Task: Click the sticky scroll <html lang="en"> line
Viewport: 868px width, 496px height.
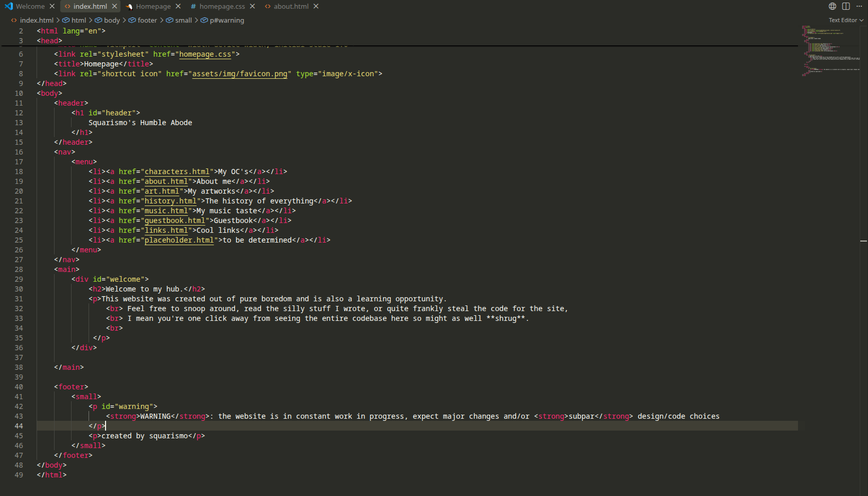Action: [71, 31]
